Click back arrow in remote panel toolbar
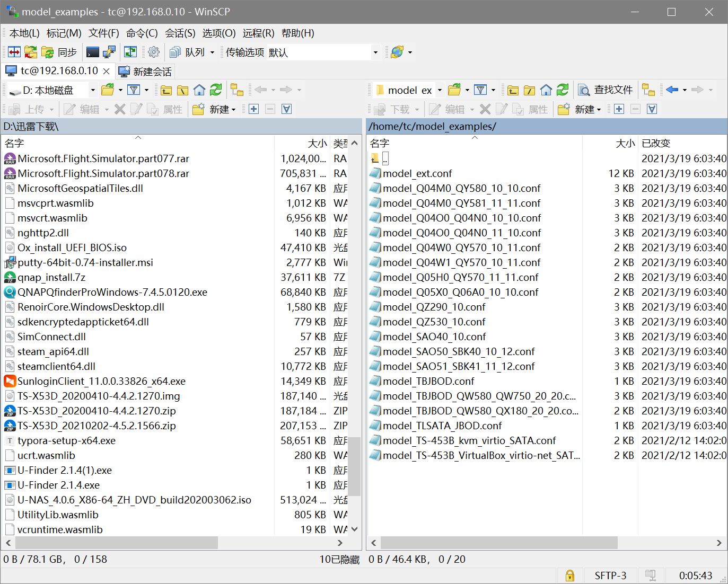Viewport: 728px width, 584px height. [x=672, y=90]
